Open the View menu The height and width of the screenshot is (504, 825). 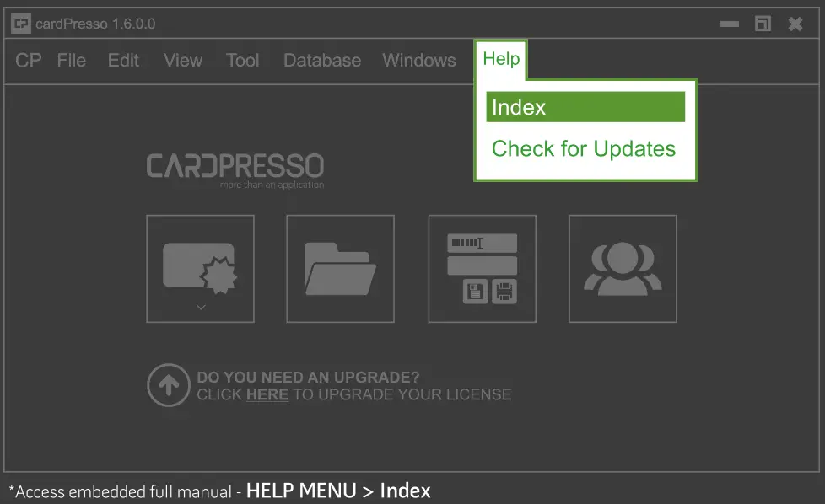[183, 61]
